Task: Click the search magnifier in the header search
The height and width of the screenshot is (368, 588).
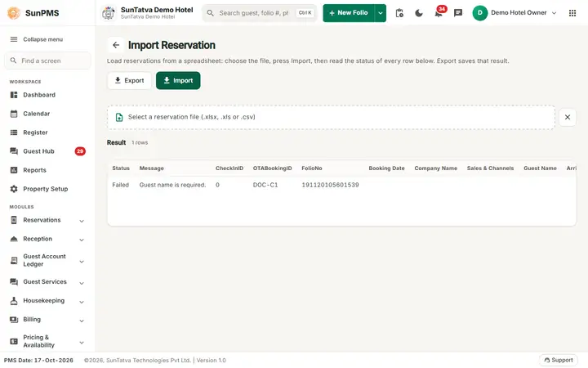Action: tap(211, 13)
